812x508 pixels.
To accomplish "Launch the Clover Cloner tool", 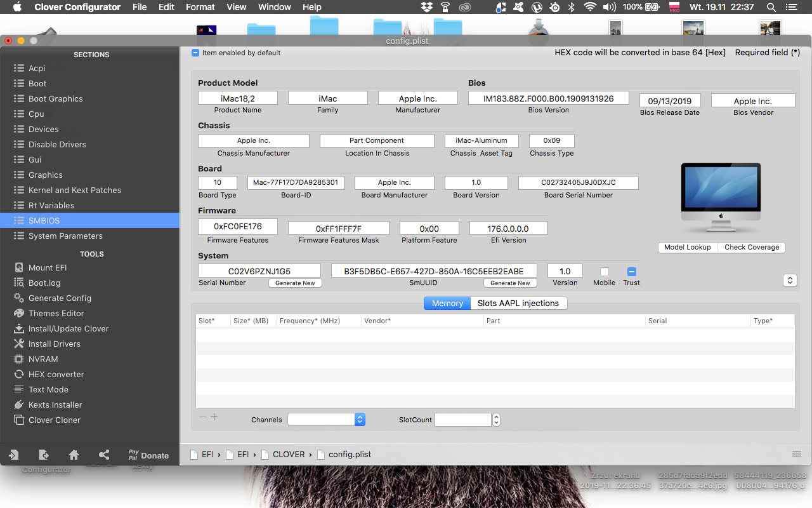I will pyautogui.click(x=54, y=420).
